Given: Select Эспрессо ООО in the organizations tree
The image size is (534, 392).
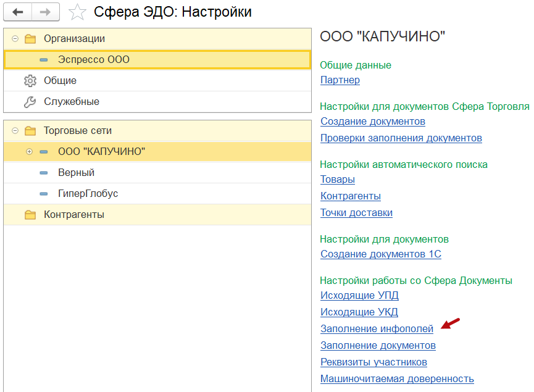Looking at the screenshot, I should click(x=157, y=60).
